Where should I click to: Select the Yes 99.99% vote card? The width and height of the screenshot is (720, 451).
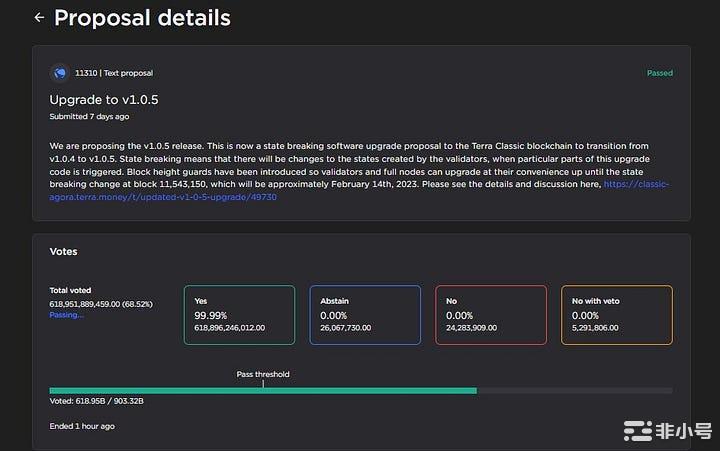[239, 315]
